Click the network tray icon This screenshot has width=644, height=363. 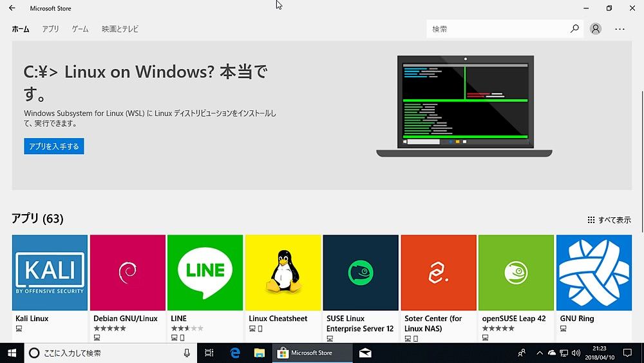coord(564,353)
